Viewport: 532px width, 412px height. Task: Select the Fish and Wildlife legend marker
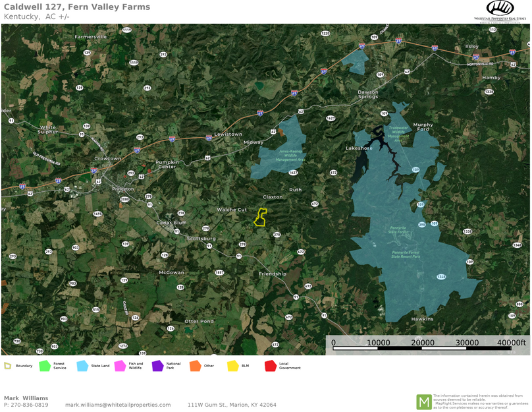pos(120,365)
